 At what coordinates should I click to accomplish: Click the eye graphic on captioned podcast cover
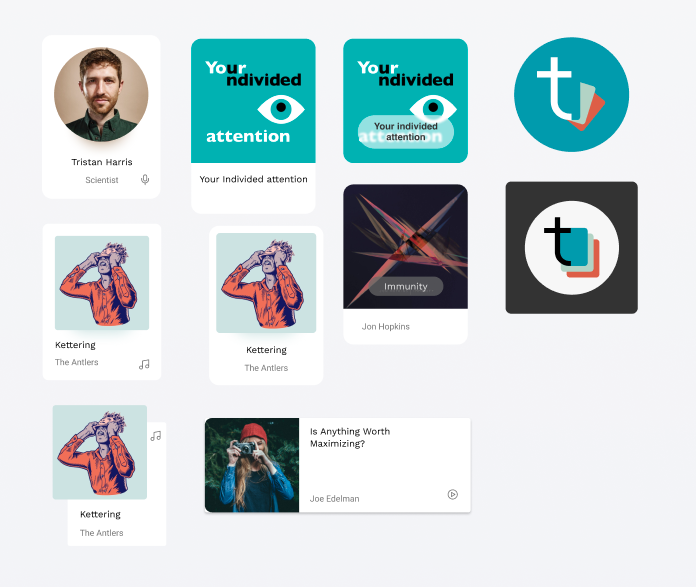click(281, 108)
